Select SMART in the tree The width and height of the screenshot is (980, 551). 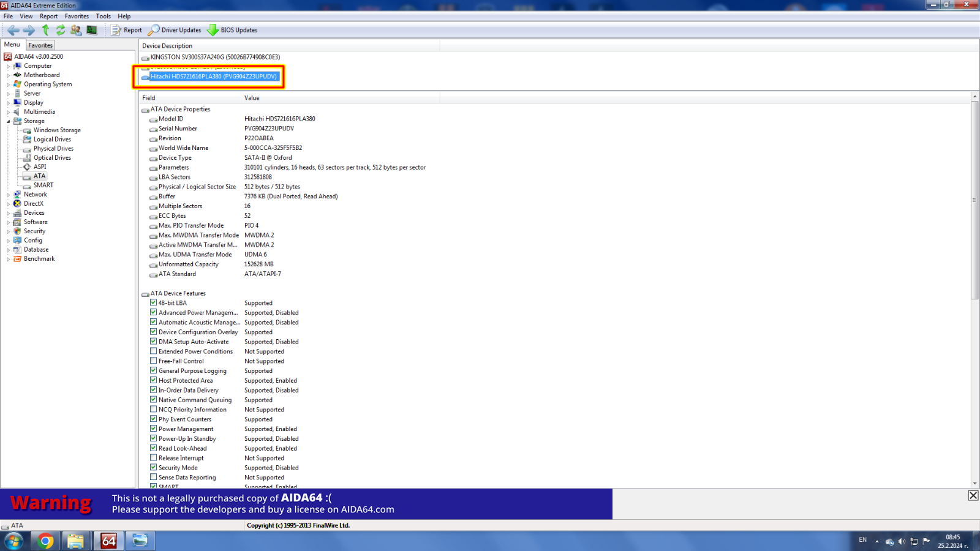pos(43,186)
